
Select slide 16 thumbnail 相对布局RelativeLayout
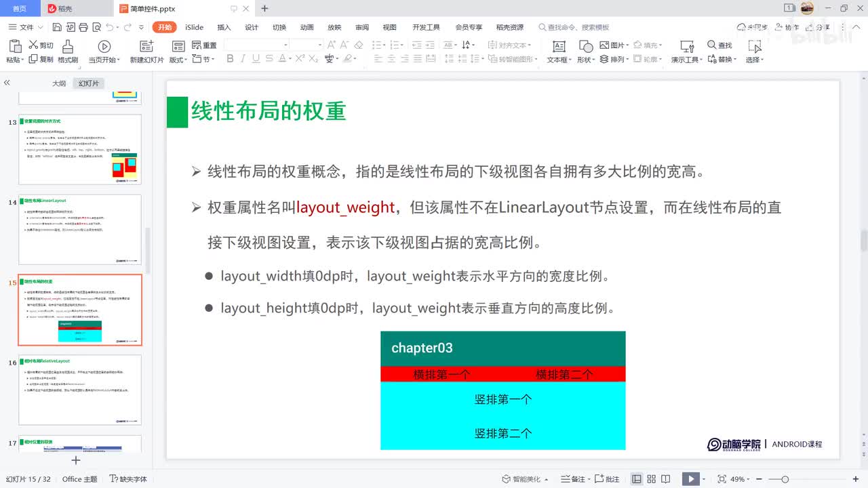tap(80, 390)
